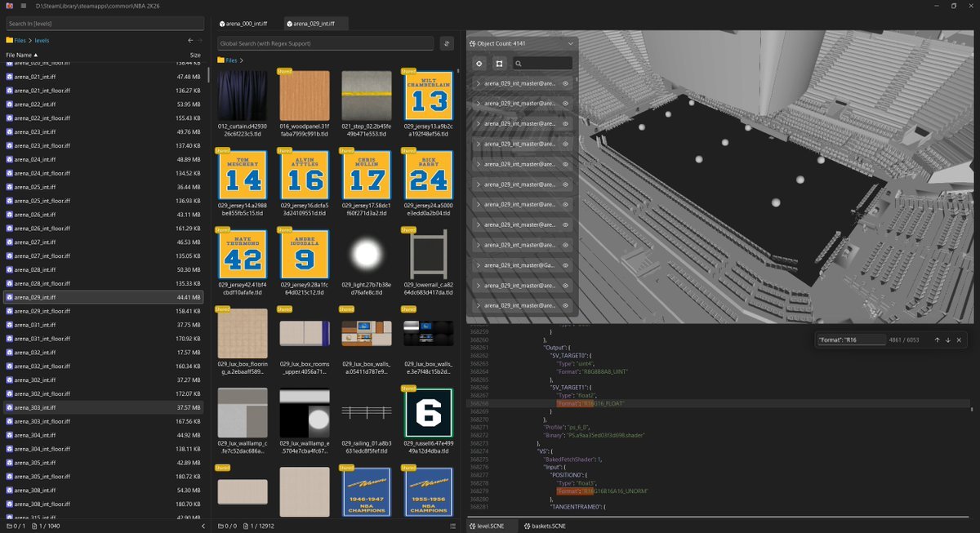Switch to list view in texture panel footer

point(452,526)
